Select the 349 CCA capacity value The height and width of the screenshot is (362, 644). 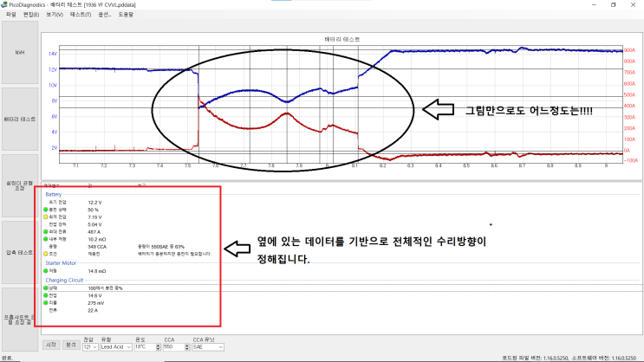click(97, 247)
